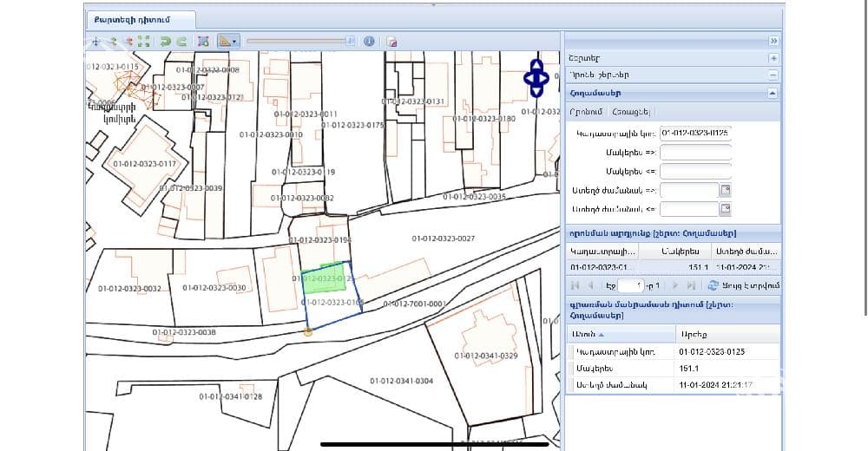
Task: Open measure tool dropdown arrow
Action: (234, 42)
